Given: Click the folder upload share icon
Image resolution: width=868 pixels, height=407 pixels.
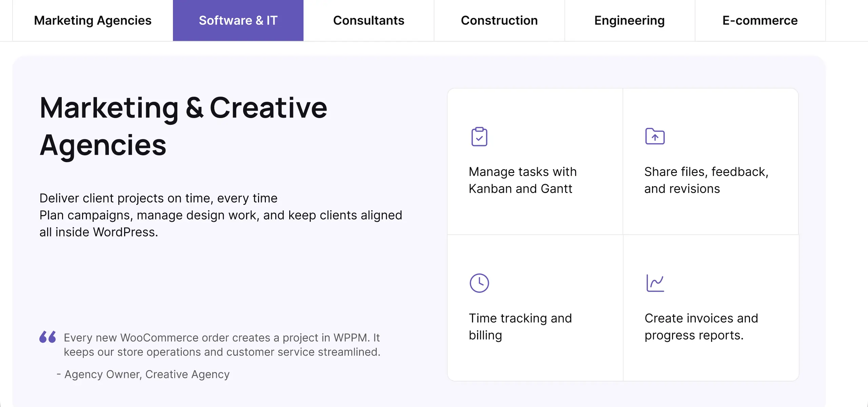Looking at the screenshot, I should point(655,136).
